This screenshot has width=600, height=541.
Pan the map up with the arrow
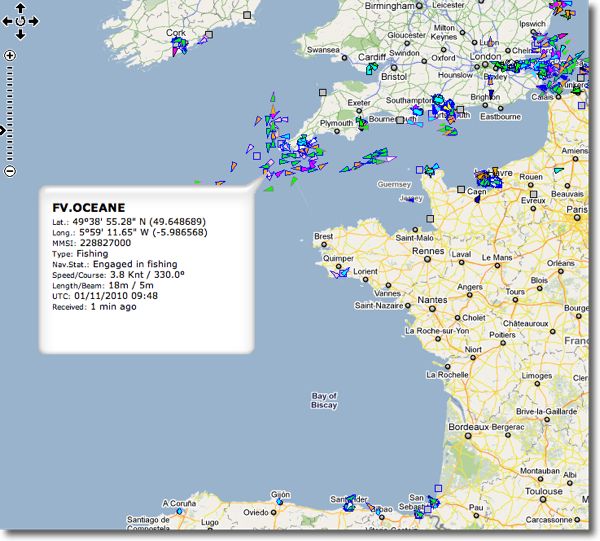point(20,8)
